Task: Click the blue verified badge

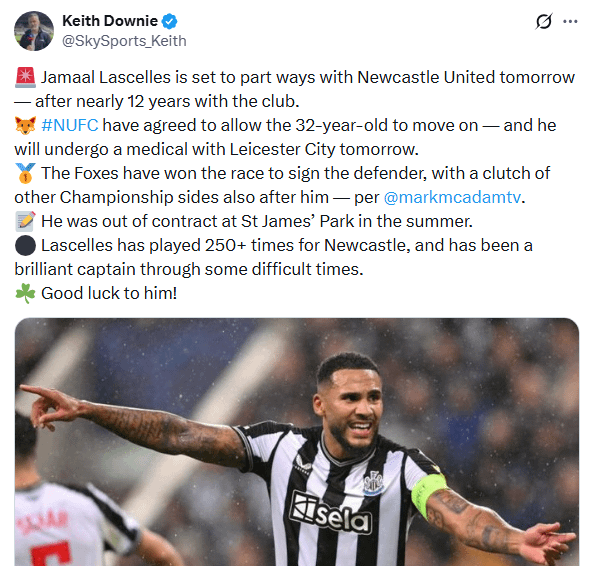Action: [170, 21]
